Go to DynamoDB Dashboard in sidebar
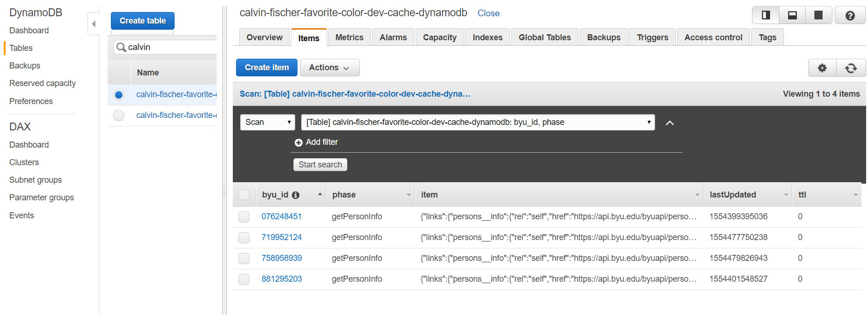This screenshot has height=315, width=868. pos(29,31)
